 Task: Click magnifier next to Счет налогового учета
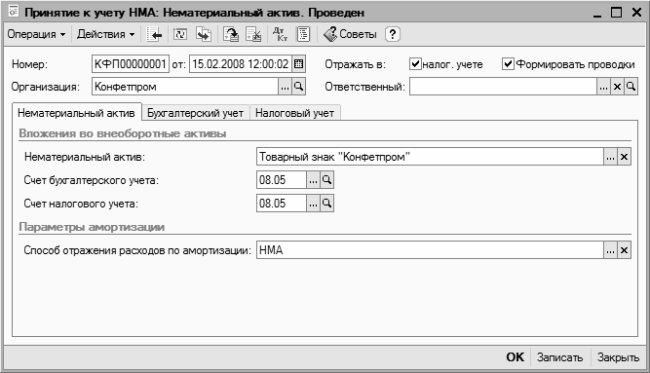(327, 203)
